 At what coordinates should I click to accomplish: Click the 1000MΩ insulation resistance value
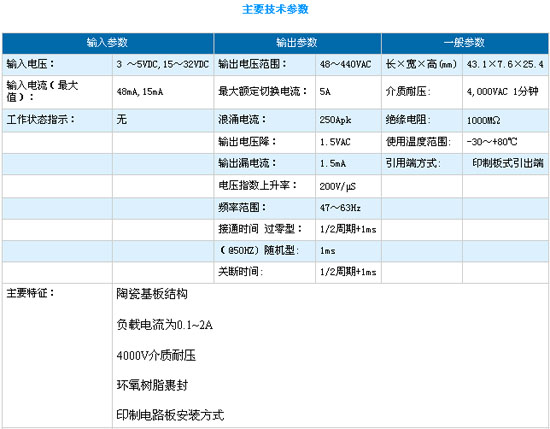483,121
